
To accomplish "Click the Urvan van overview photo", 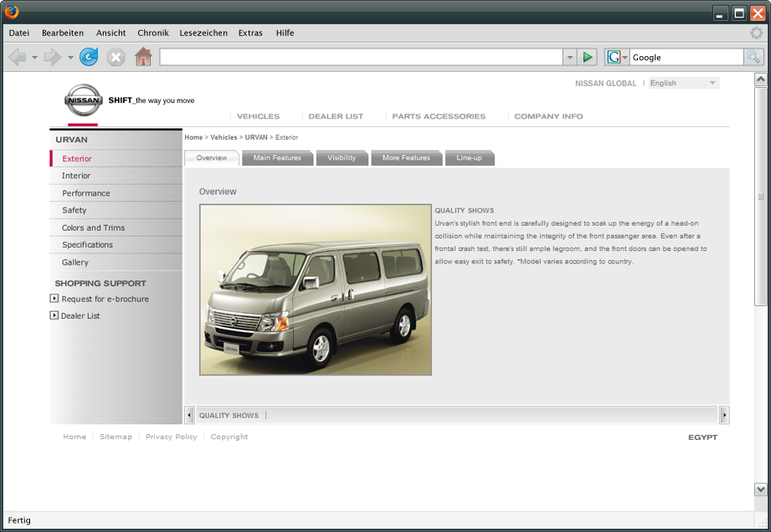I will (316, 289).
